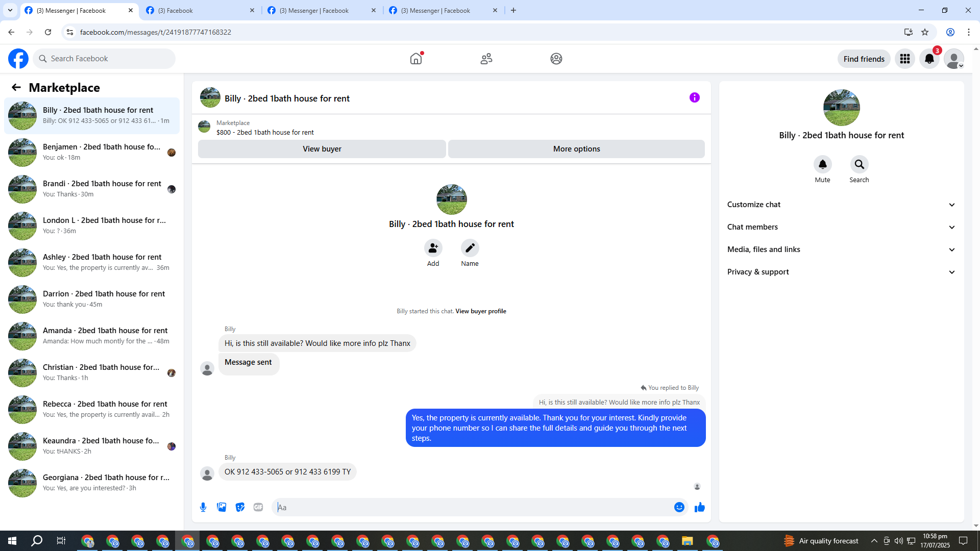Send a thumbs-up like
This screenshot has width=980, height=551.
pos(700,507)
